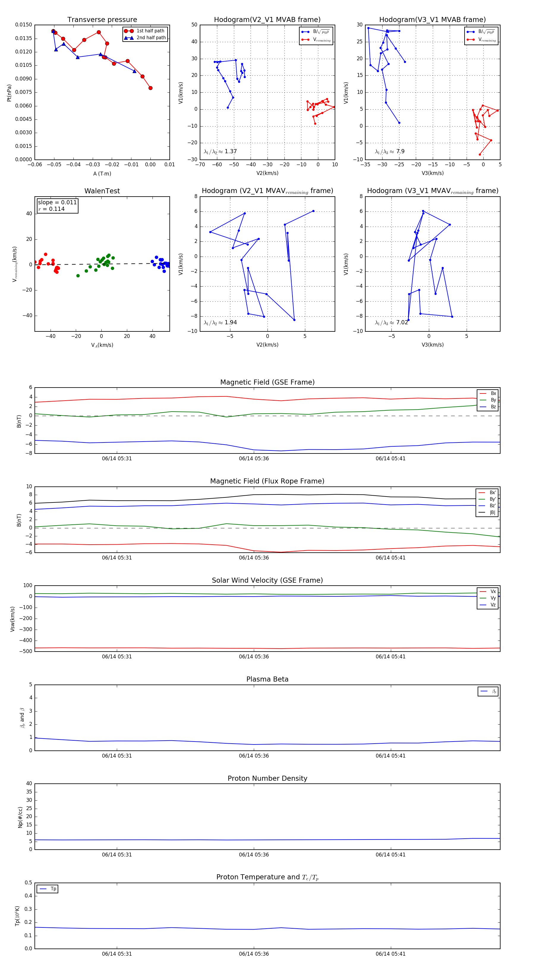The image size is (535, 980).
Task: Click '06/14 05:41' tick under Proton Temperature plot
Action: click(391, 954)
